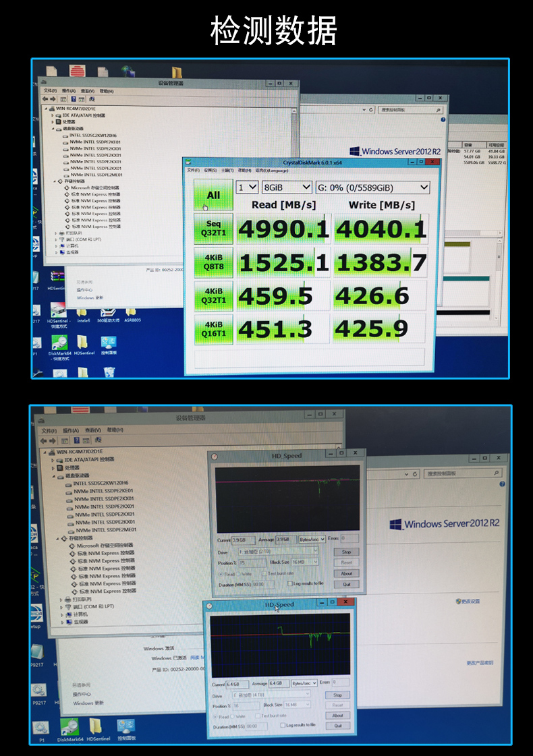This screenshot has height=756, width=533.
Task: Open the test count dropdown showing 1
Action: pos(246,187)
